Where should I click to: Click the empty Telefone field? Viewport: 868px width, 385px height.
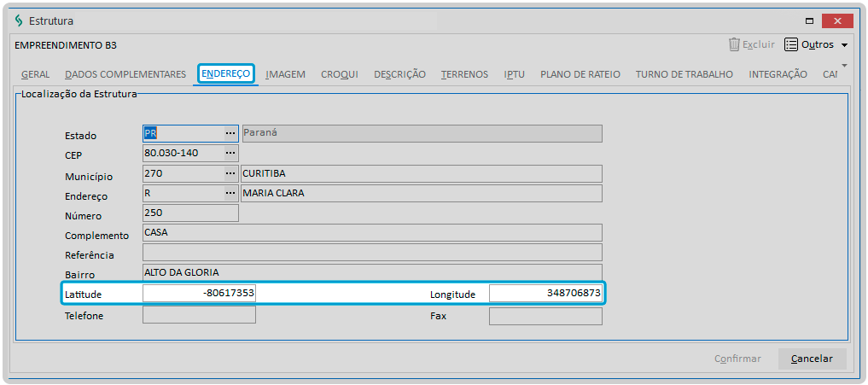point(199,315)
